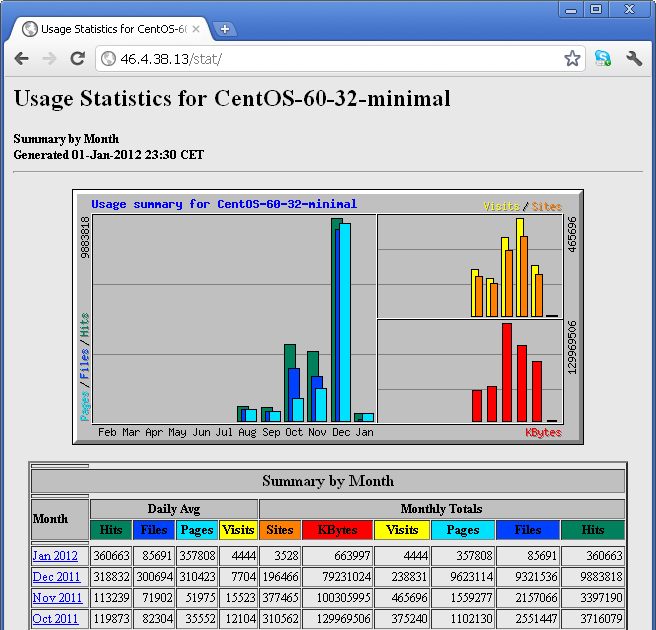Click the 9883818 hits cell for Dec 2011
This screenshot has width=656, height=630.
[x=593, y=576]
